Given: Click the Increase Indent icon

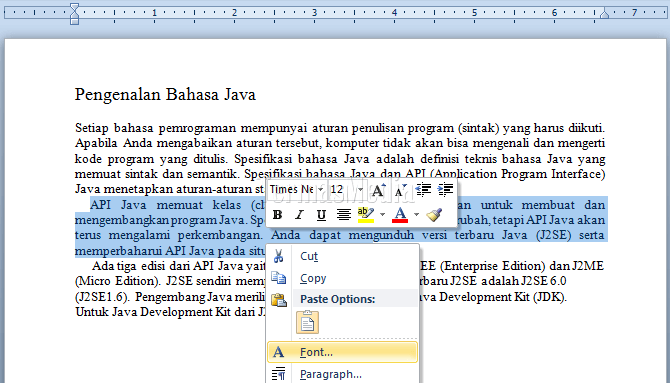Looking at the screenshot, I should pos(445,190).
